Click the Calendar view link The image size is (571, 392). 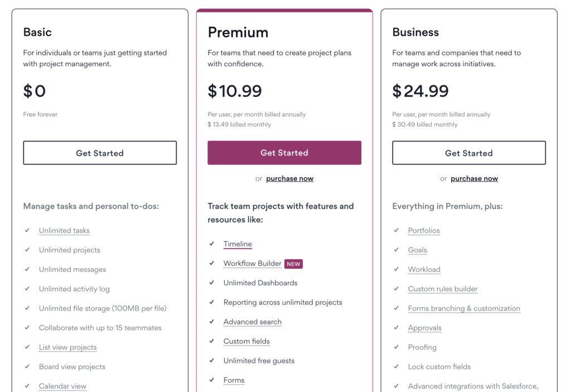click(x=62, y=386)
